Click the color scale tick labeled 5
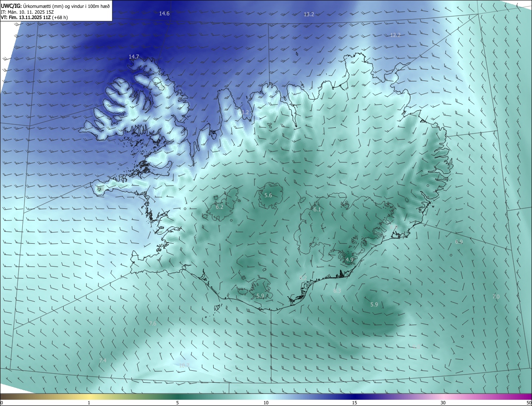The image size is (532, 406). tap(177, 403)
